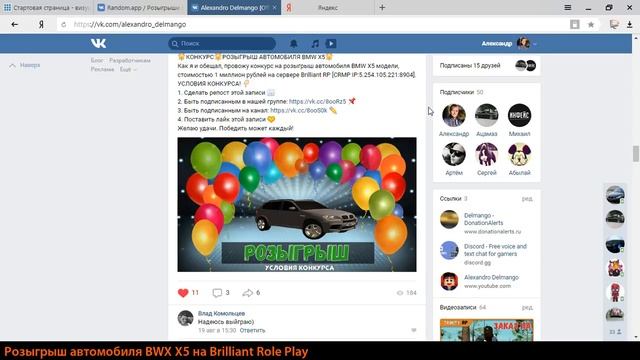This screenshot has height=360, width=640.
Task: Open Delmango - DonationAlerts link text
Action: [x=484, y=219]
